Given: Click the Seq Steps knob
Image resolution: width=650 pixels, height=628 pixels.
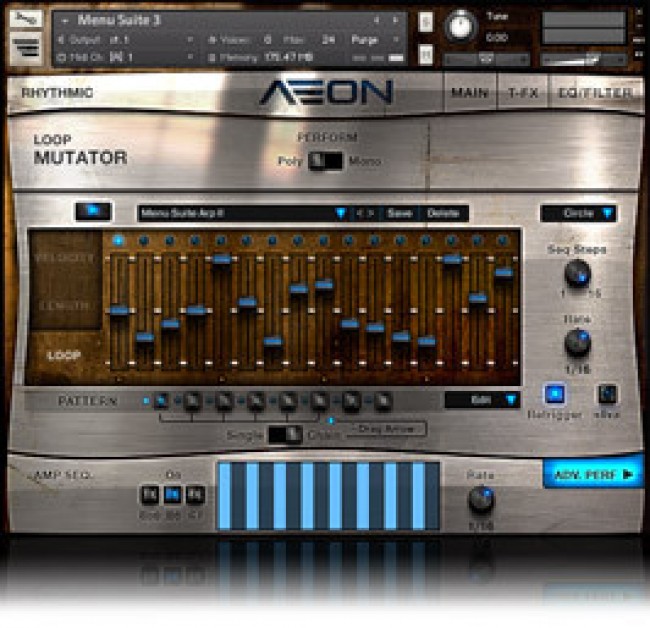Looking at the screenshot, I should [577, 273].
